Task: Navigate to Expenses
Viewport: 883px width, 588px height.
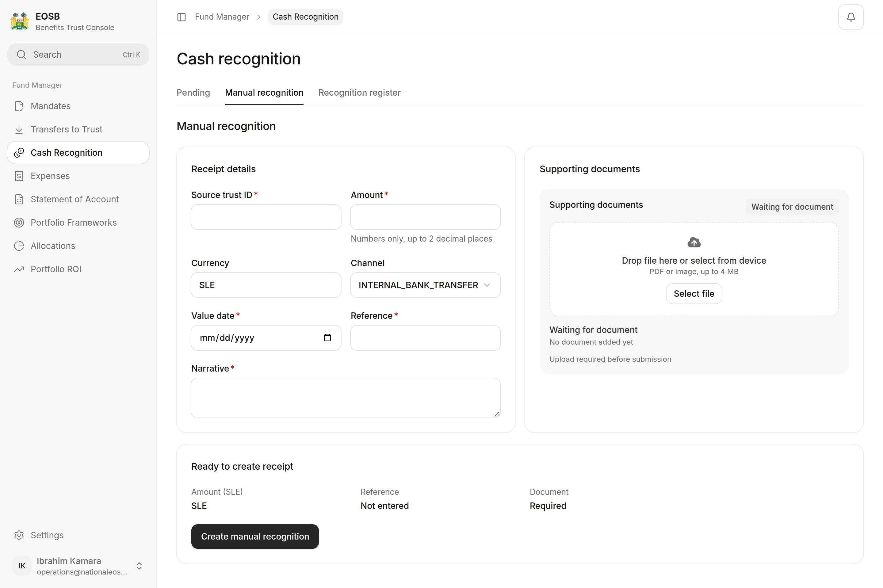Action: [78, 176]
